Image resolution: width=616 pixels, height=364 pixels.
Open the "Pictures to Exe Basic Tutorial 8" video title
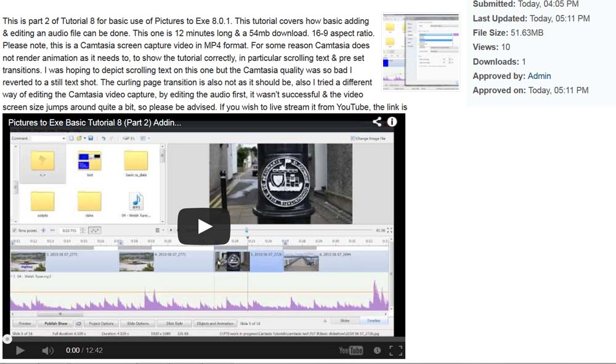95,123
